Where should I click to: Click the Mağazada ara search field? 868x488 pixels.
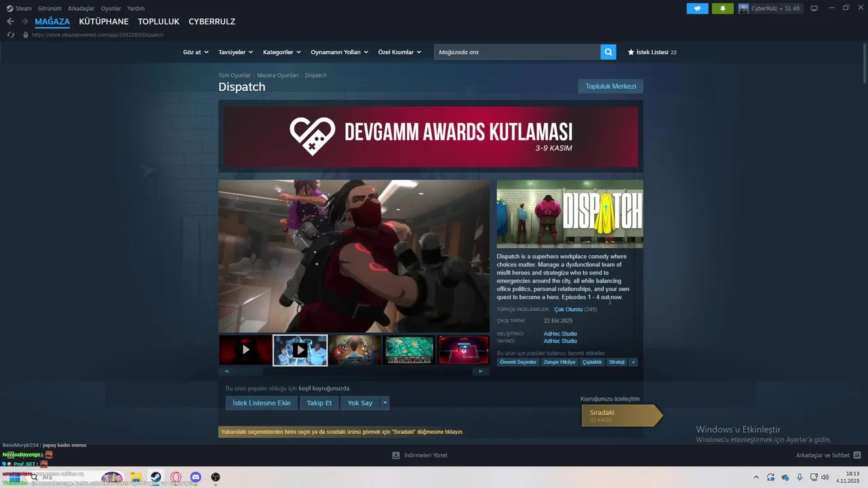(517, 52)
